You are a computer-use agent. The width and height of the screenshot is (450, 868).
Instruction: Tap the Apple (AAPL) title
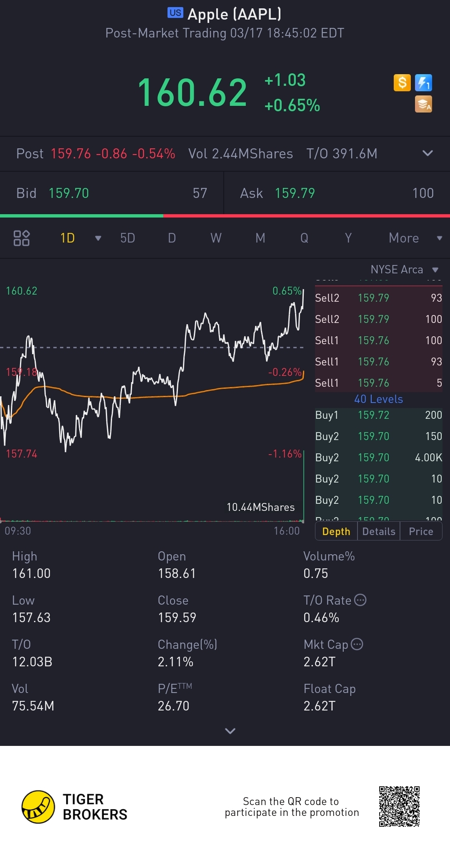[235, 14]
